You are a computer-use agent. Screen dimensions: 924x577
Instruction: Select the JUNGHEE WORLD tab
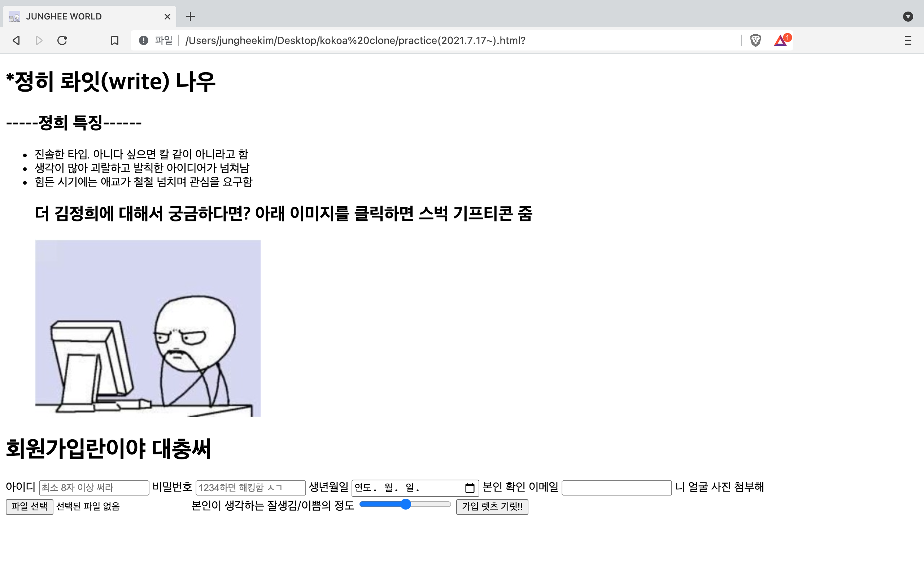pos(77,17)
